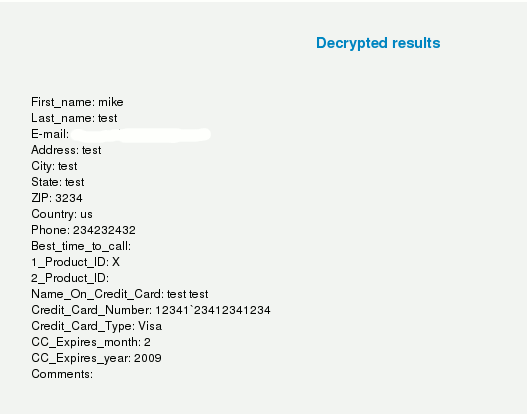The width and height of the screenshot is (527, 414).
Task: Click the E-mail label text
Action: click(50, 134)
